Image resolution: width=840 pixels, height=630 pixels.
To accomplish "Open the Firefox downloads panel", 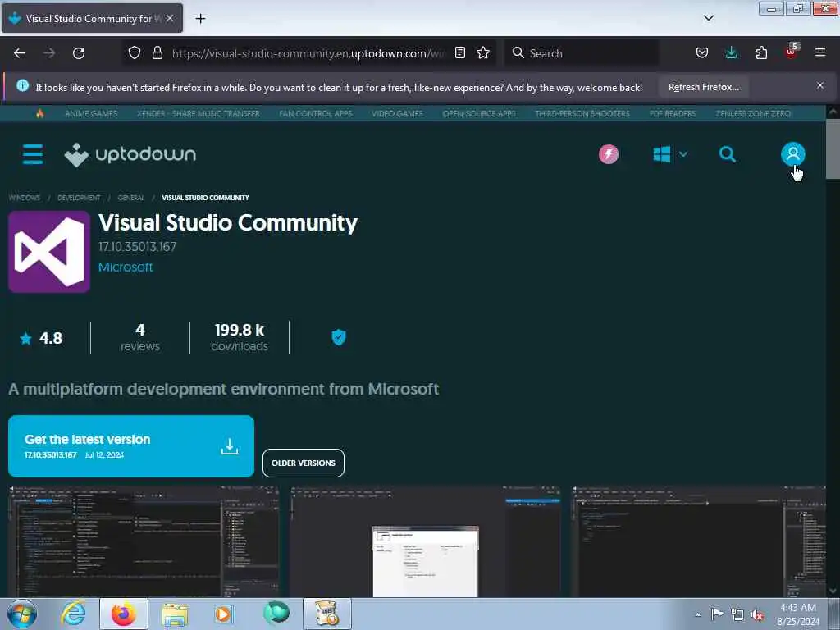I will (731, 53).
